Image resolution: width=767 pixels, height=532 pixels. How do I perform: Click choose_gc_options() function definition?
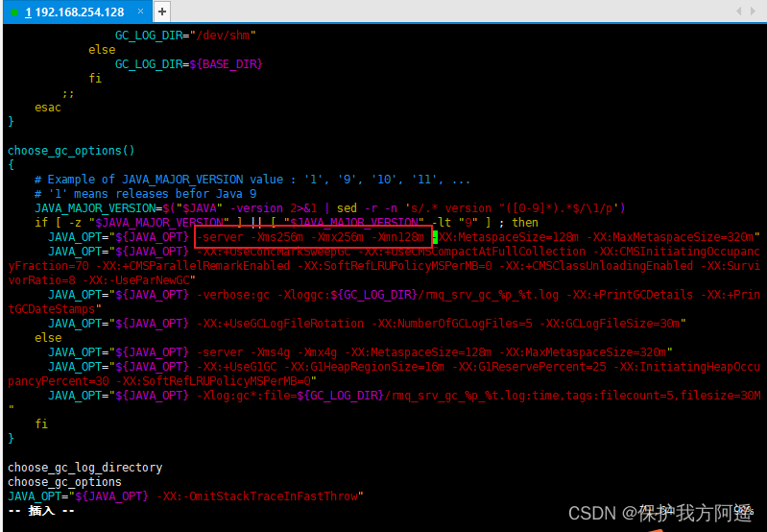coord(71,151)
